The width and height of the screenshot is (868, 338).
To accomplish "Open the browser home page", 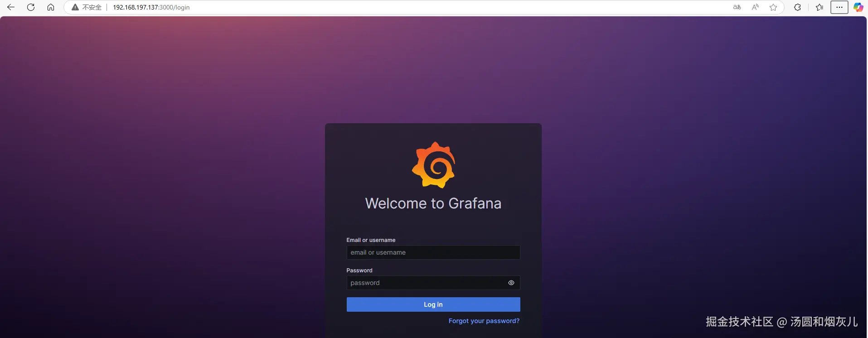I will pos(51,7).
